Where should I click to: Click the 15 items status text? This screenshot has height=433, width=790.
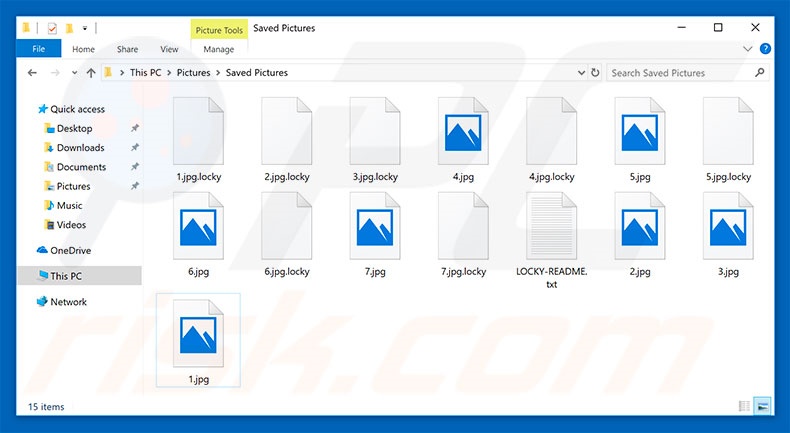[46, 406]
